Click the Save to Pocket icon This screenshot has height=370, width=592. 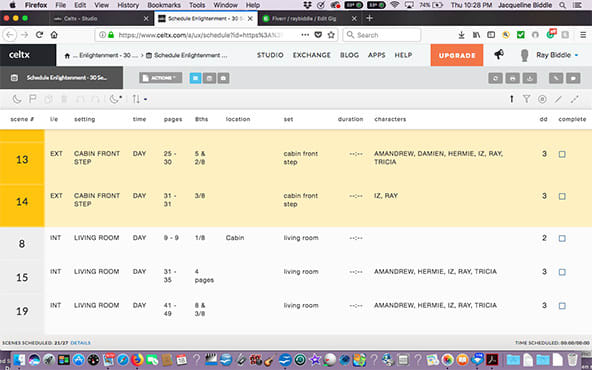[318, 35]
